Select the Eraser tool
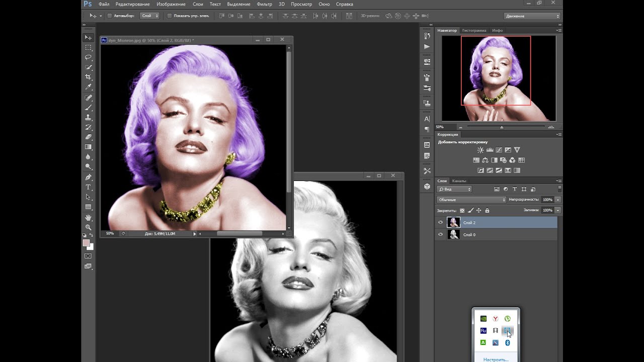This screenshot has width=644, height=362. click(89, 137)
